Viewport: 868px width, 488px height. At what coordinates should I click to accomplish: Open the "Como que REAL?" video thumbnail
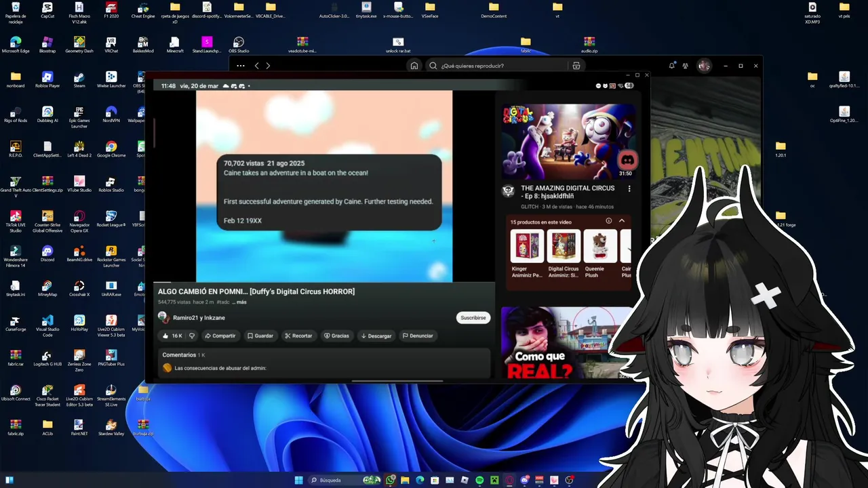pos(568,343)
